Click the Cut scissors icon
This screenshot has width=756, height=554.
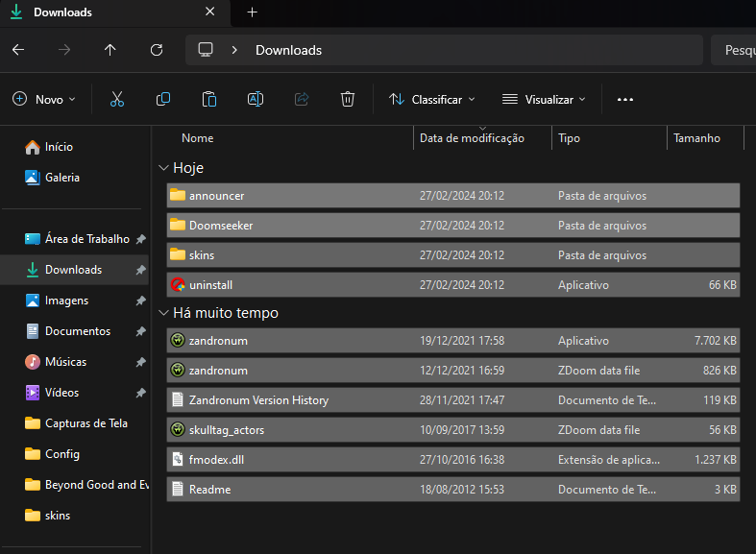[117, 99]
